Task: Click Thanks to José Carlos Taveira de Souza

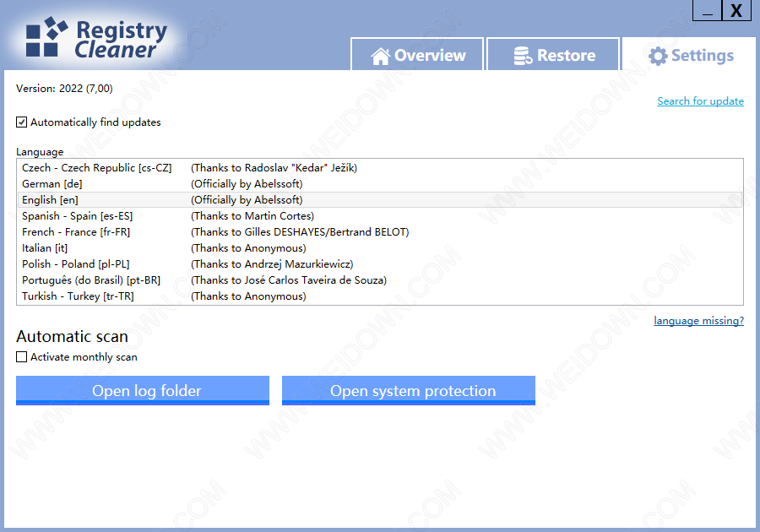Action: click(289, 280)
